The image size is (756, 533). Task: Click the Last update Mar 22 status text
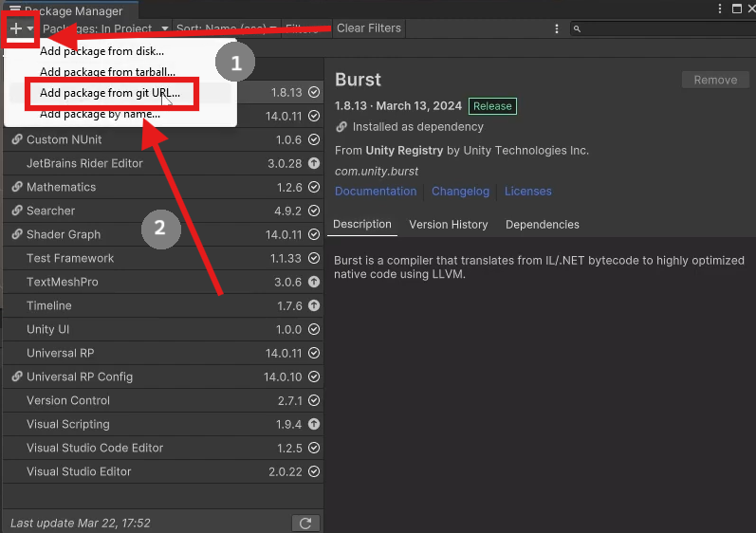pos(80,524)
